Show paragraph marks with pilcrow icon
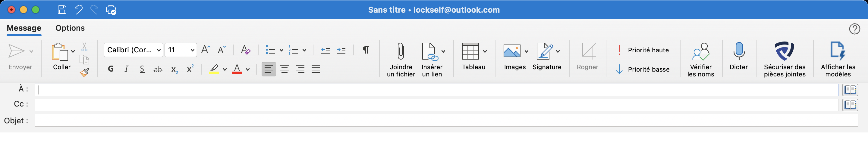Image resolution: width=868 pixels, height=142 pixels. [366, 50]
